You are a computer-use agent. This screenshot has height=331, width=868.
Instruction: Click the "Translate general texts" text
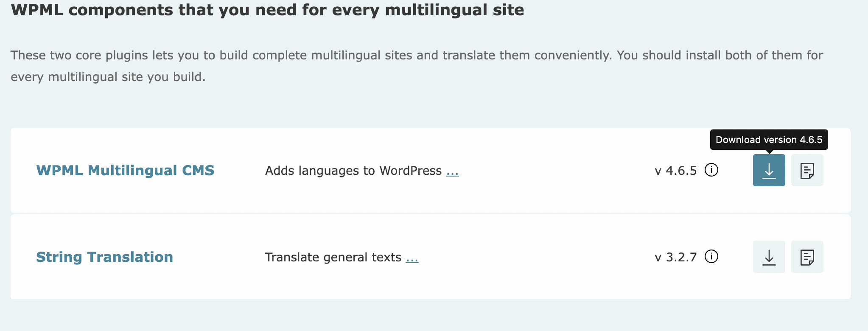(x=333, y=257)
